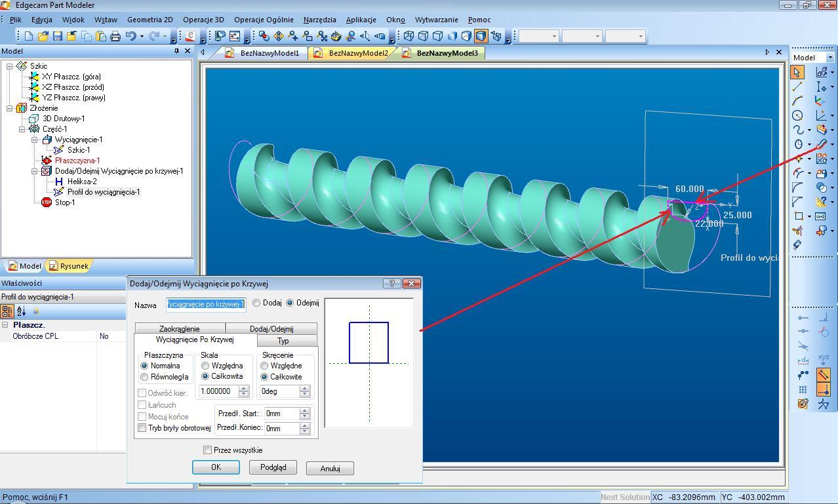Increase Przedł. Start value spinner
The width and height of the screenshot is (838, 504).
tap(304, 410)
